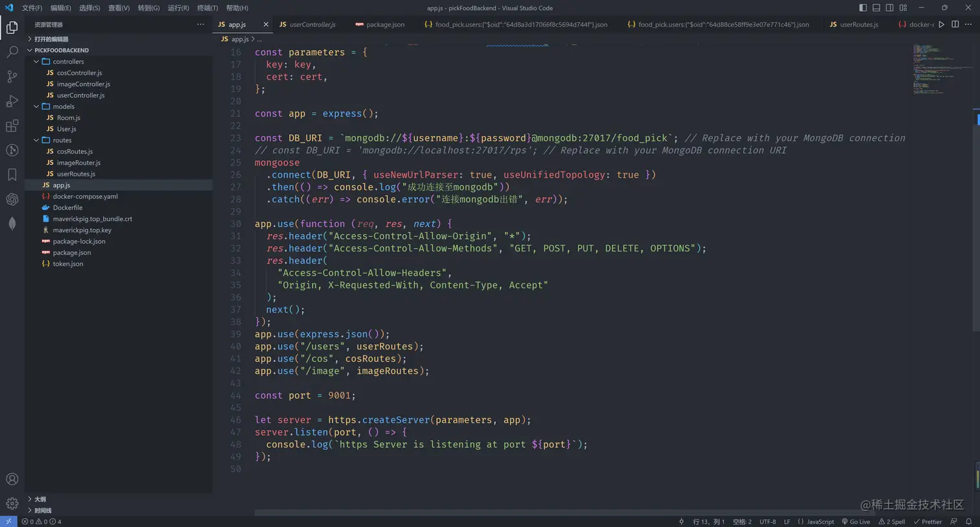
Task: Open the Customize Layout icon
Action: (903, 8)
